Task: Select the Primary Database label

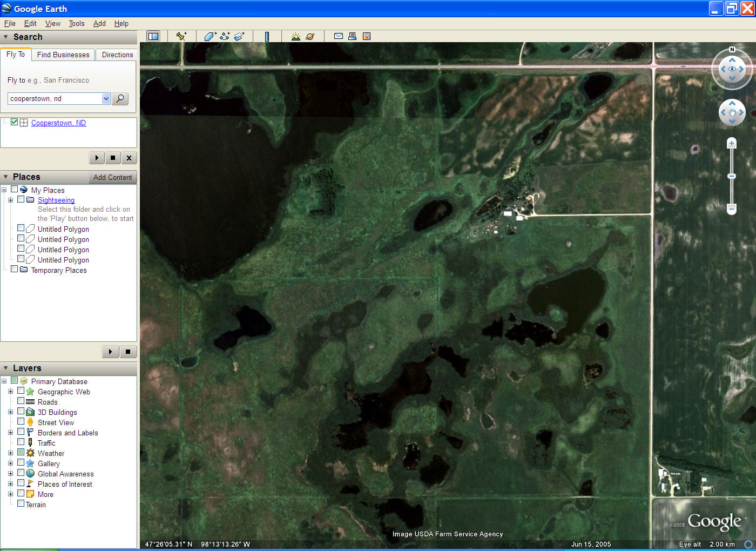Action: [59, 381]
